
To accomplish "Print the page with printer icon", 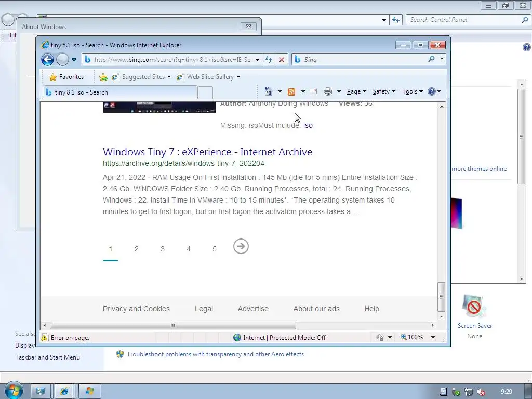I will (328, 91).
